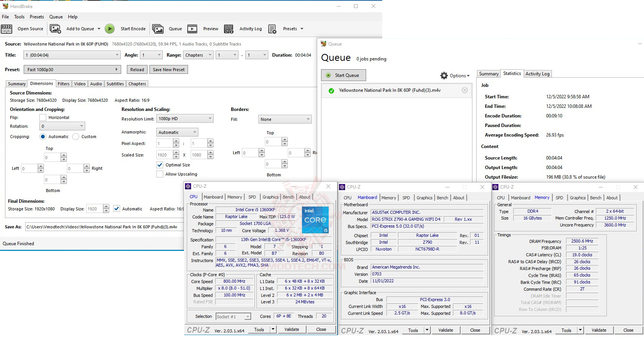
Task: Open the Queue toolbar icon
Action: click(x=158, y=29)
